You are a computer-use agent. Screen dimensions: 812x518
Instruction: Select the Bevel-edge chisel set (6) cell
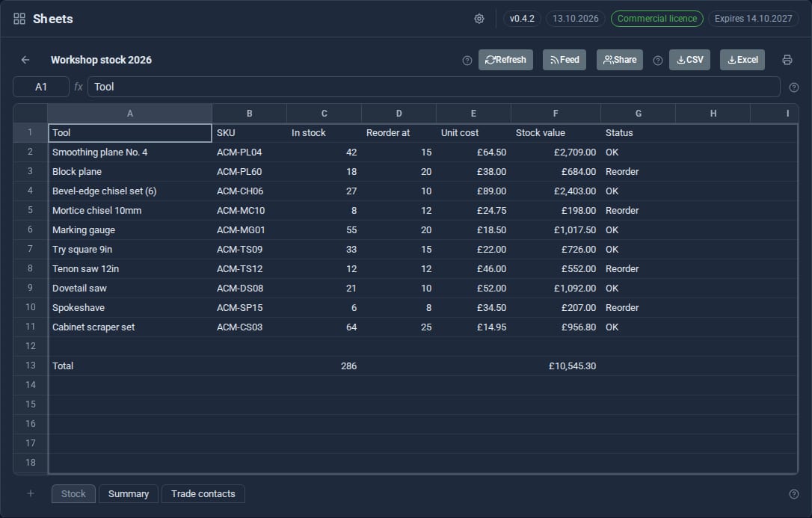tap(130, 191)
